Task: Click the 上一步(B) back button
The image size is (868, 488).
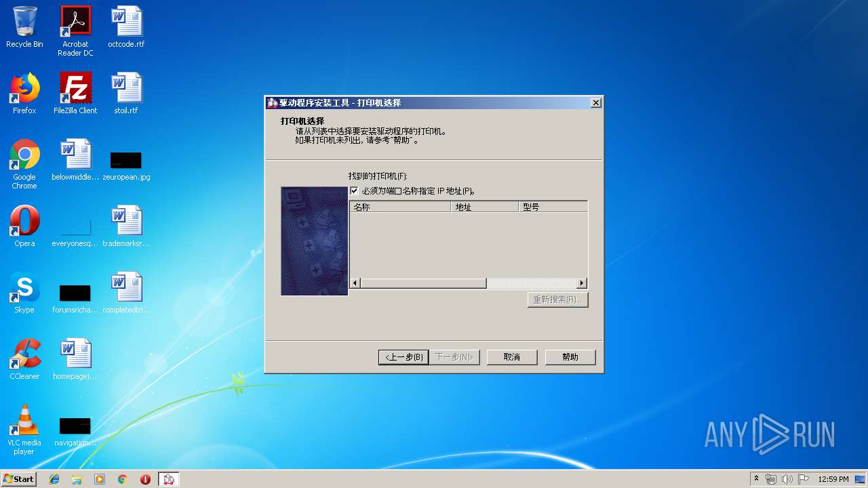Action: [403, 357]
